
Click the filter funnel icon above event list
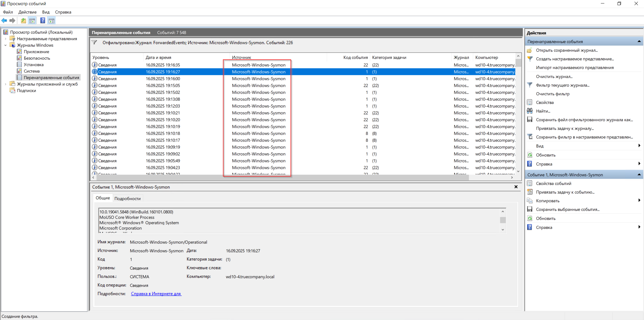pos(94,43)
